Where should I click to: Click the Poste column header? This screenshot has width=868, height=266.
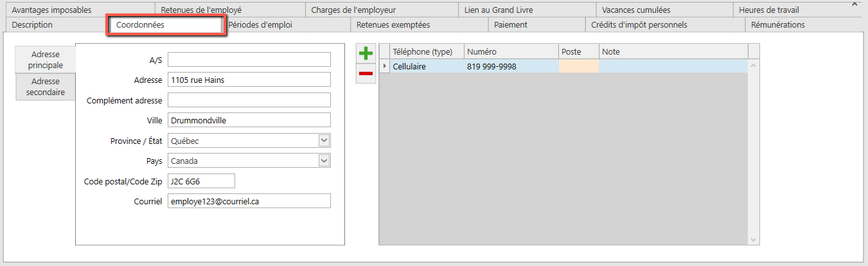tap(579, 51)
